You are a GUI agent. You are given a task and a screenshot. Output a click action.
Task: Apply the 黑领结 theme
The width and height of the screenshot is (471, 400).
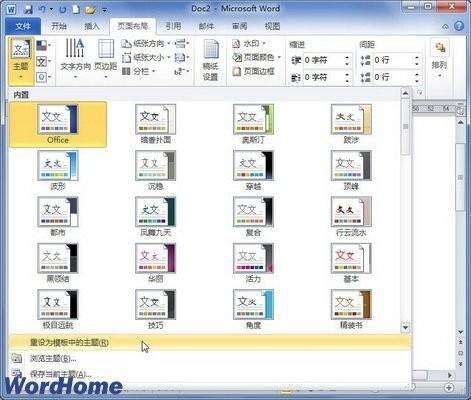click(58, 263)
